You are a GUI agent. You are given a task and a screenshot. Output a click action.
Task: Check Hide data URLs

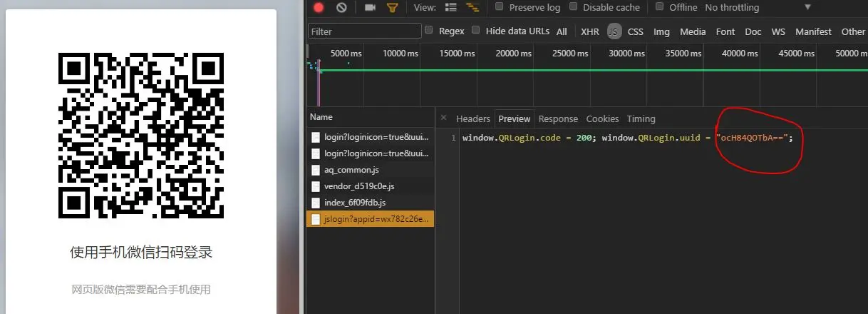pyautogui.click(x=475, y=30)
